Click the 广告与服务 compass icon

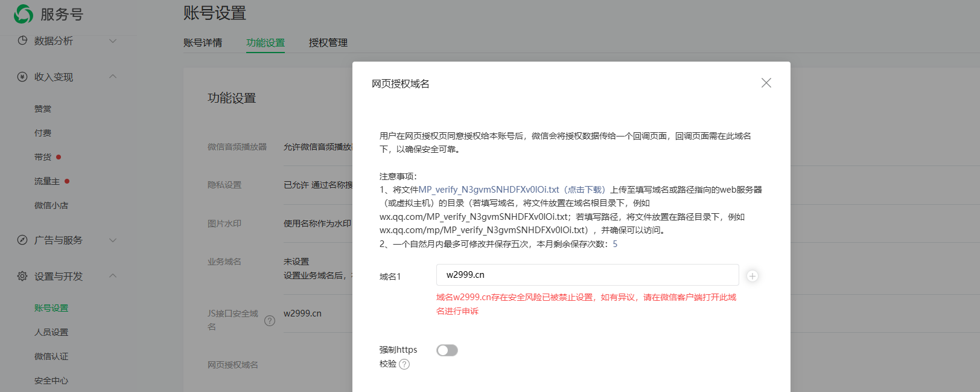[22, 240]
